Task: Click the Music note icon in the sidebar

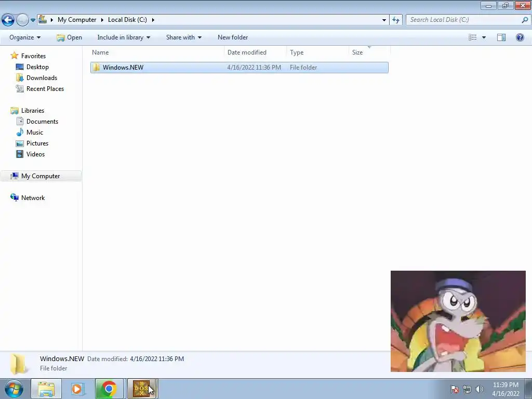Action: coord(20,132)
